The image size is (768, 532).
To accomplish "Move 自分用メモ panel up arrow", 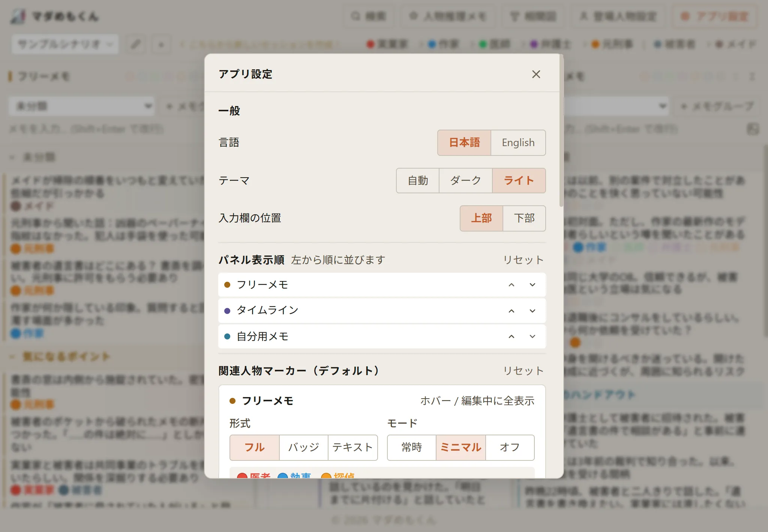I will click(511, 336).
